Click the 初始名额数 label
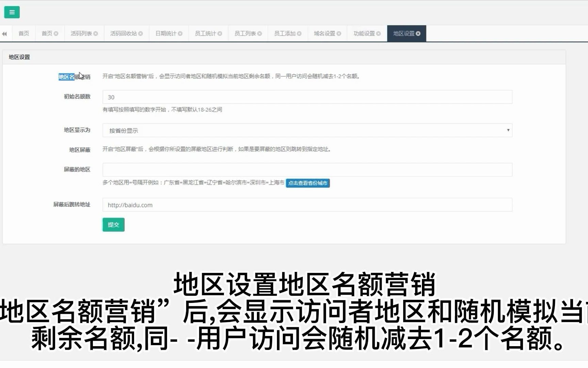 (x=77, y=96)
